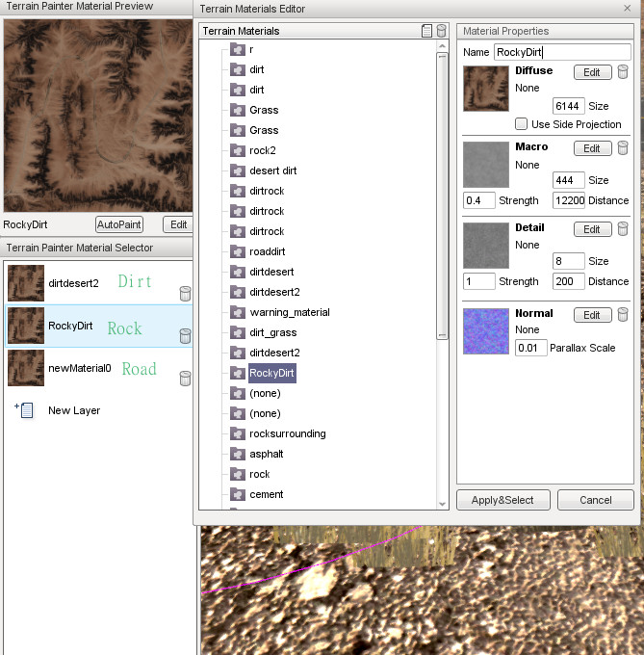Screen dimensions: 644x655
Task: Click the icon beside dirt_grass material
Action: [x=238, y=332]
